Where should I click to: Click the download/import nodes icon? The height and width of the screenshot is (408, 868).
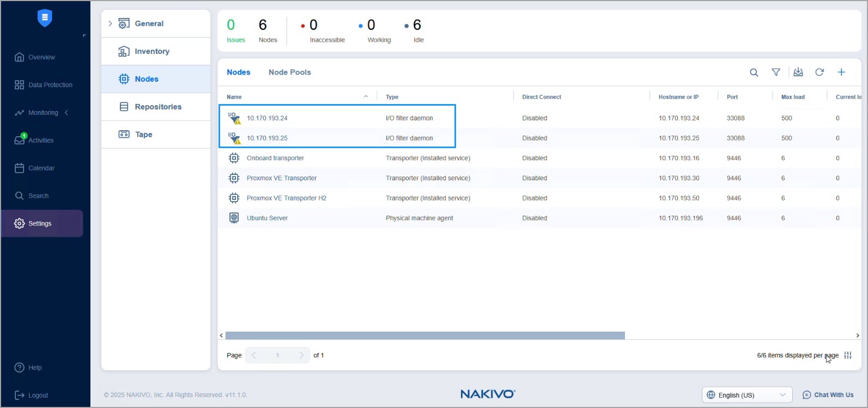[798, 72]
